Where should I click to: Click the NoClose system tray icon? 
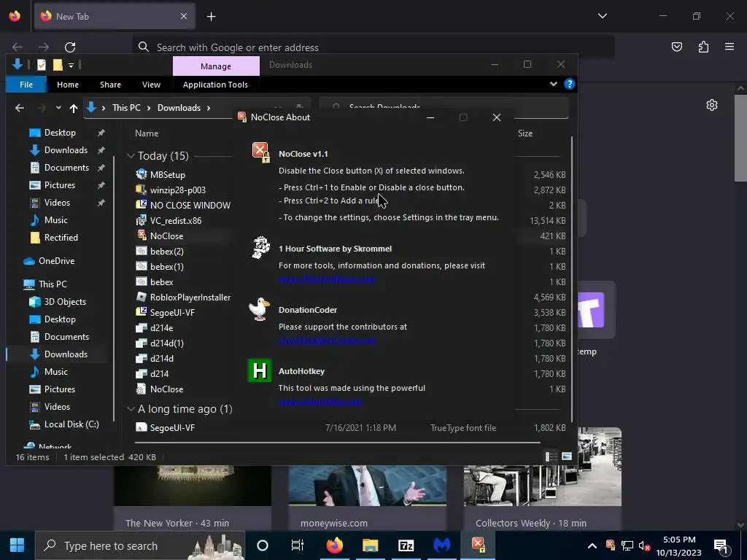(x=611, y=545)
